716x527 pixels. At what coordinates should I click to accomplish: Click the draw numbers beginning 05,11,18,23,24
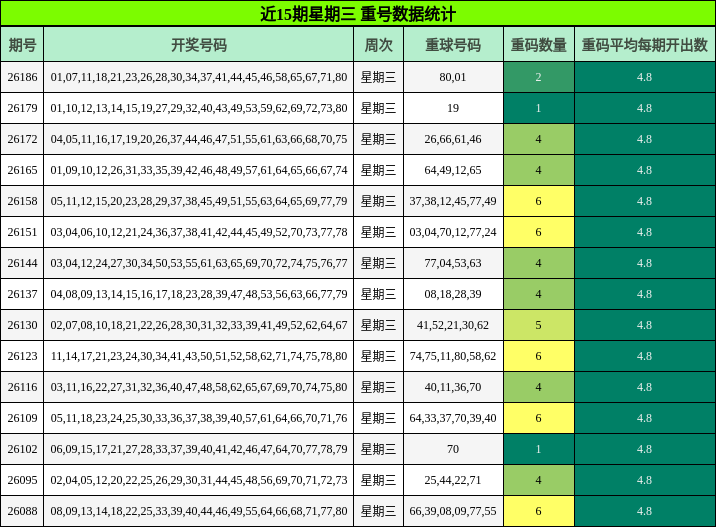[x=199, y=418]
